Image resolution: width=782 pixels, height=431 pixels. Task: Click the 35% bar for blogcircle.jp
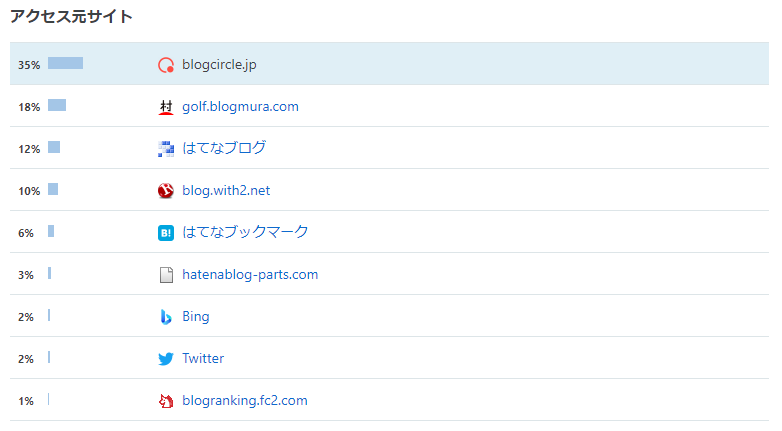click(65, 63)
